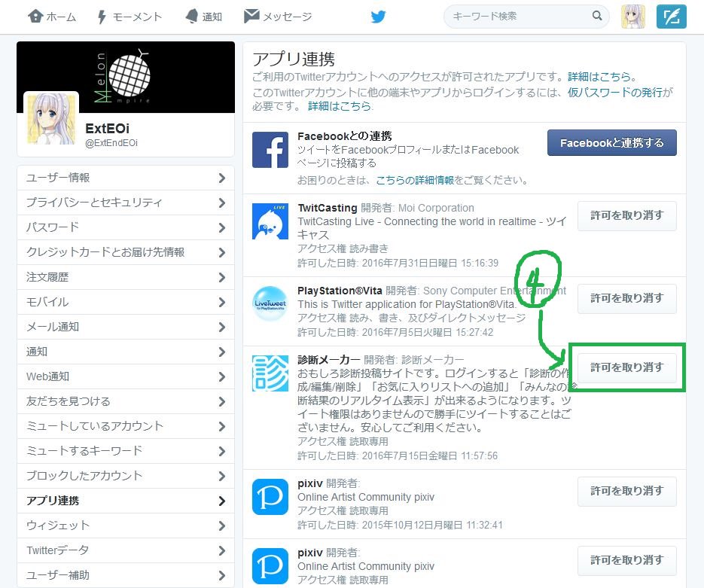
Task: Open ブロックしたアカウント list
Action: [126, 476]
